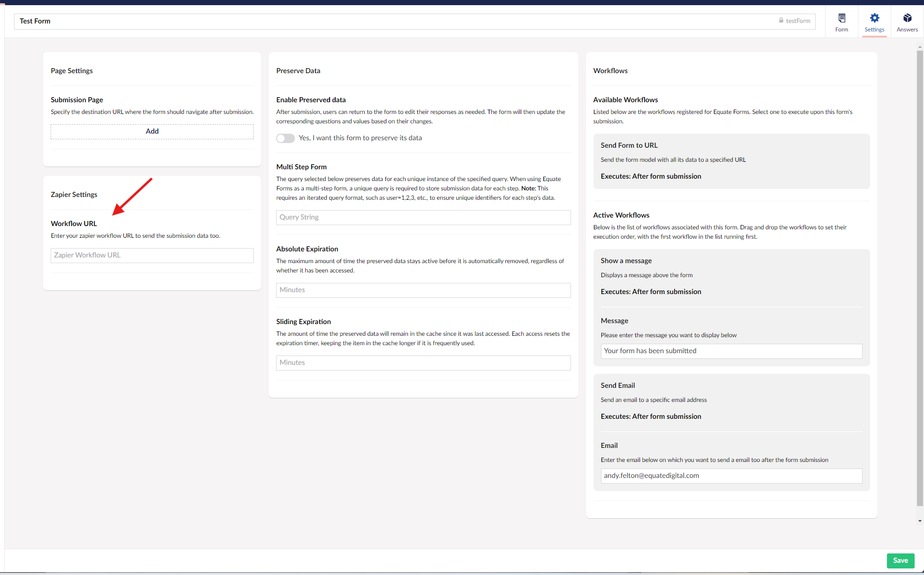Open the Answers cube icon
This screenshot has width=924, height=575.
907,18
